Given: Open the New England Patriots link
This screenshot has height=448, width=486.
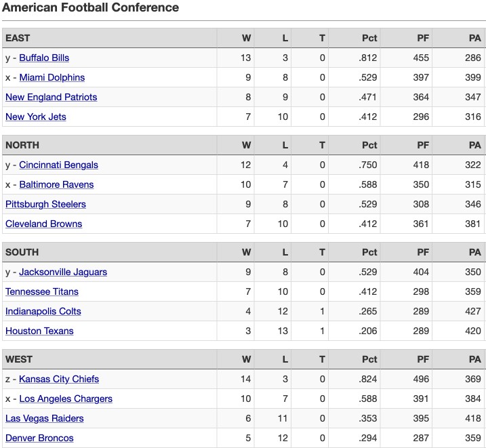Looking at the screenshot, I should click(51, 98).
